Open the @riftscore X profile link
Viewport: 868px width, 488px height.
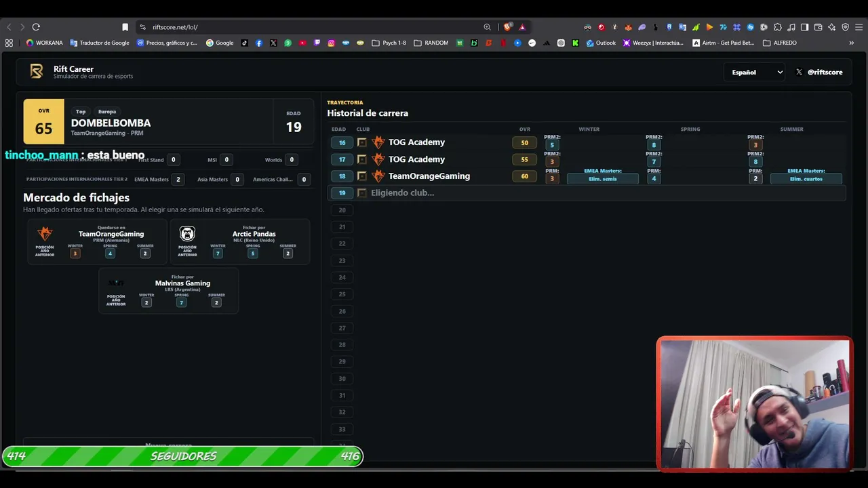(819, 72)
